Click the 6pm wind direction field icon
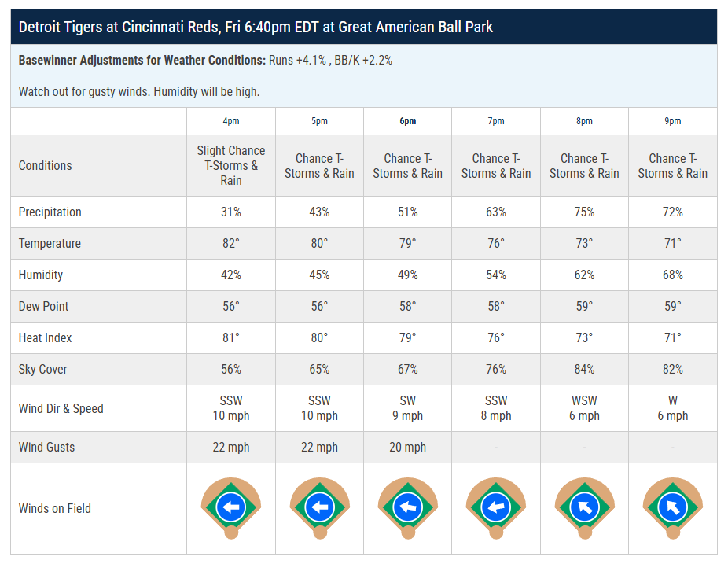The image size is (728, 564). (407, 507)
